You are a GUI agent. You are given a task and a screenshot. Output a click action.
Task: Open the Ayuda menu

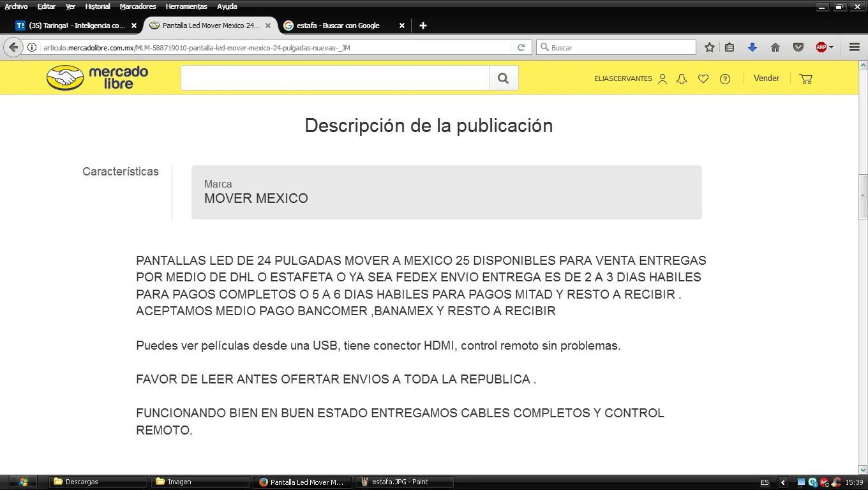pyautogui.click(x=227, y=6)
